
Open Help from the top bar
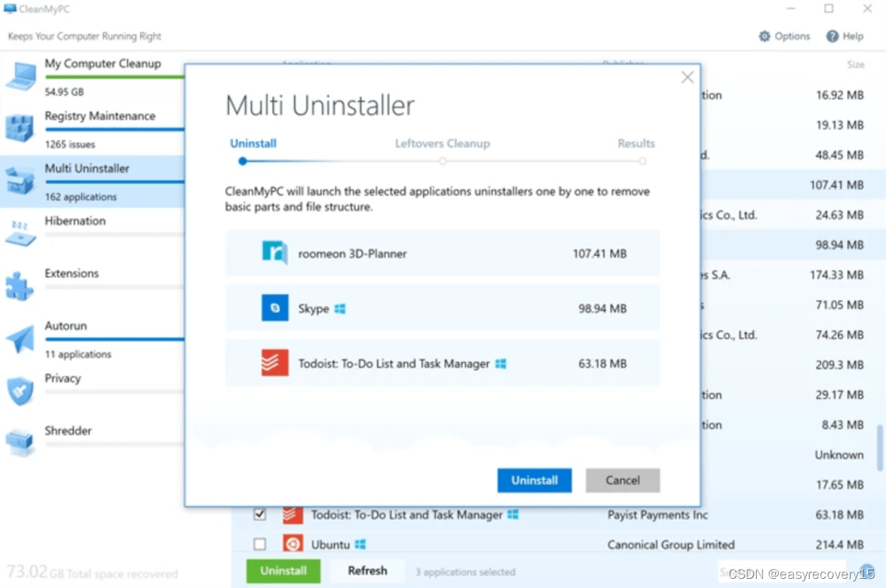845,36
